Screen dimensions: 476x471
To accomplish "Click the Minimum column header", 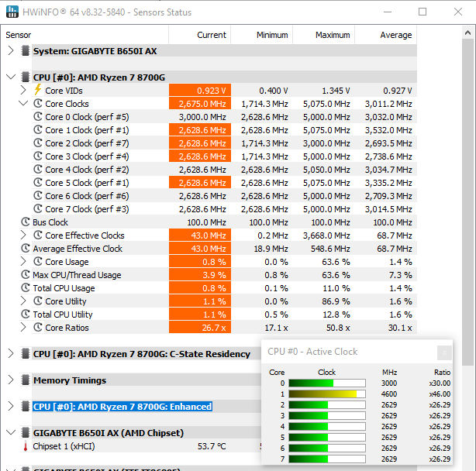I will click(262, 35).
